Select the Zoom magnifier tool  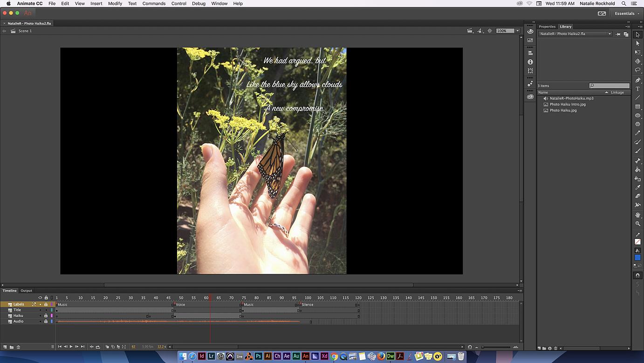click(637, 224)
